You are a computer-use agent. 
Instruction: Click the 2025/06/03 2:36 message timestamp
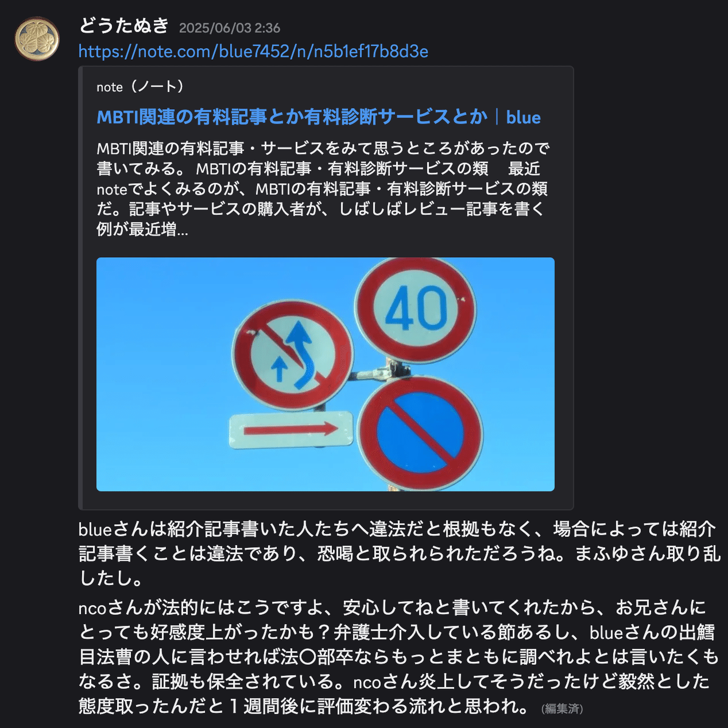tap(230, 28)
